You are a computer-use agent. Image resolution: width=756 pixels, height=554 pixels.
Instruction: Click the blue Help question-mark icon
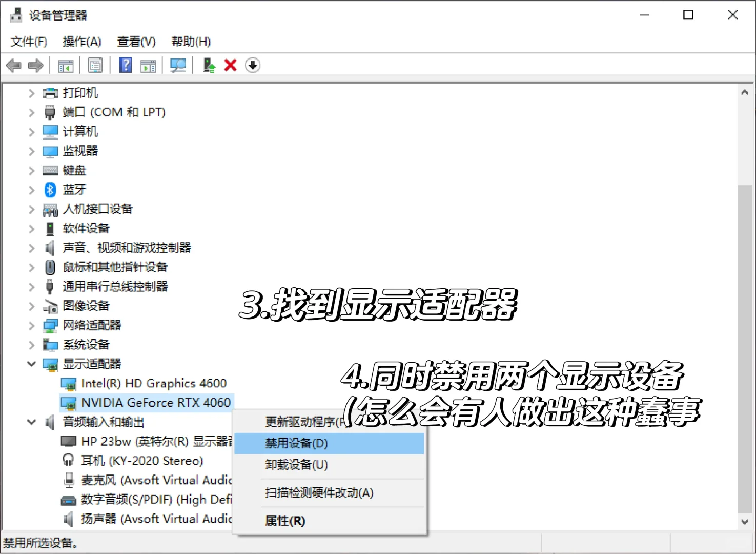126,65
